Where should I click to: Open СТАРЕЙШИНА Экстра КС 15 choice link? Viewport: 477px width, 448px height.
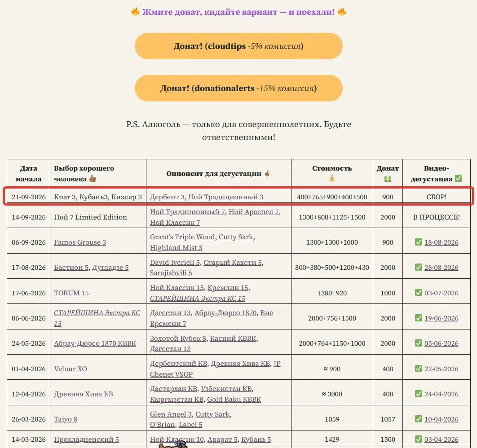97,318
